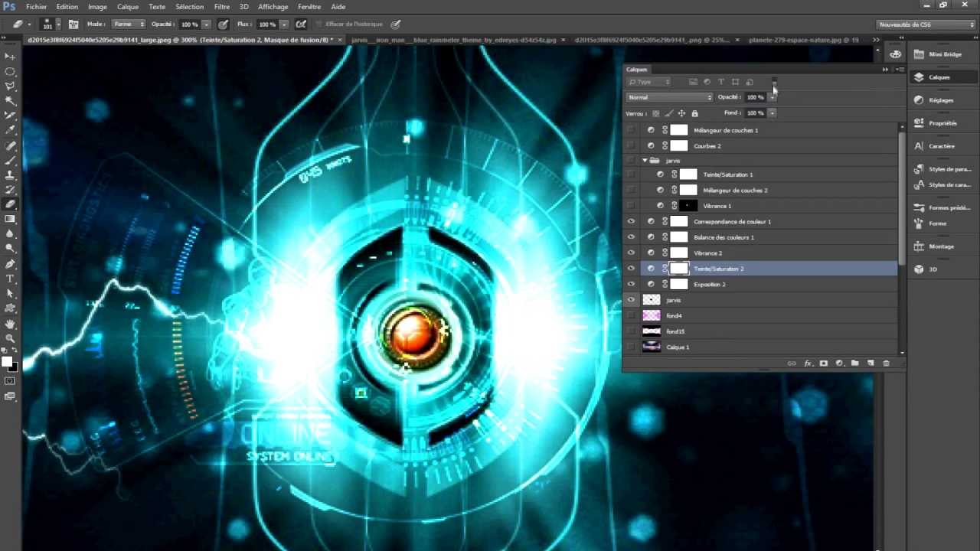The image size is (980, 551).
Task: Select the Crop tool
Action: [x=11, y=116]
